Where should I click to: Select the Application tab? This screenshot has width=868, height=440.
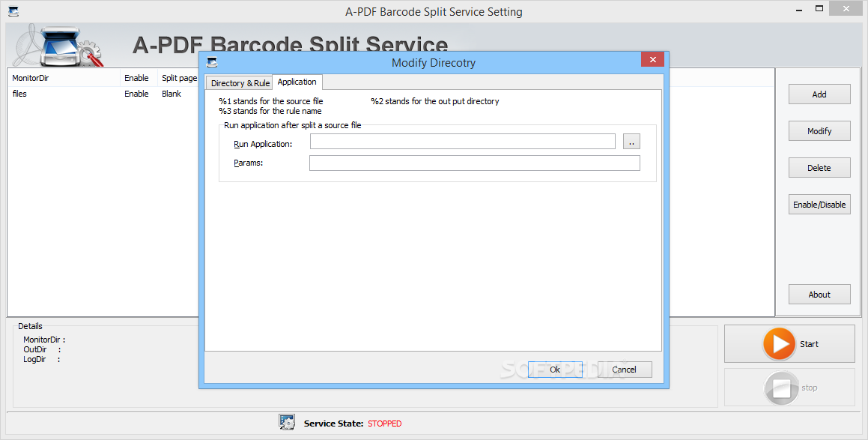tap(297, 82)
